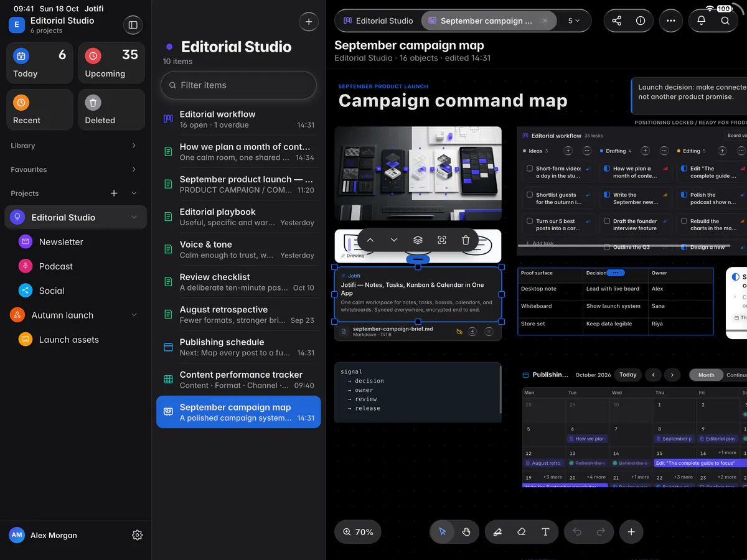Select the Month calendar view
Image resolution: width=747 pixels, height=560 pixels.
pos(707,375)
